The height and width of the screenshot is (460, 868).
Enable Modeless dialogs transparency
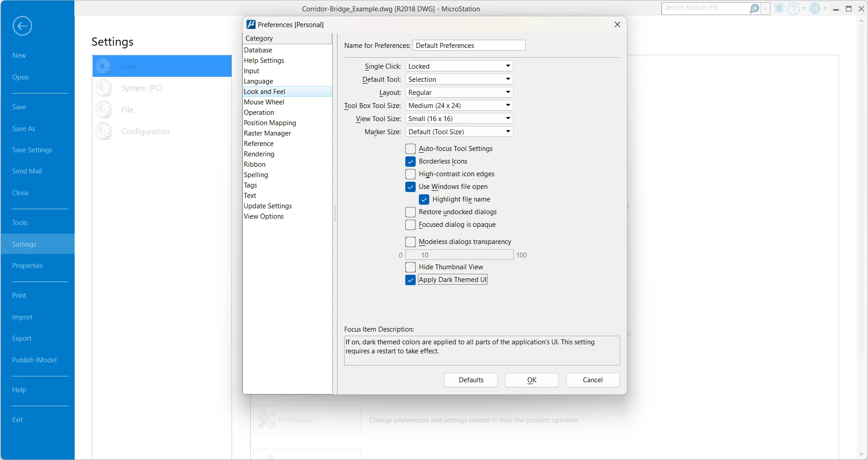point(410,242)
